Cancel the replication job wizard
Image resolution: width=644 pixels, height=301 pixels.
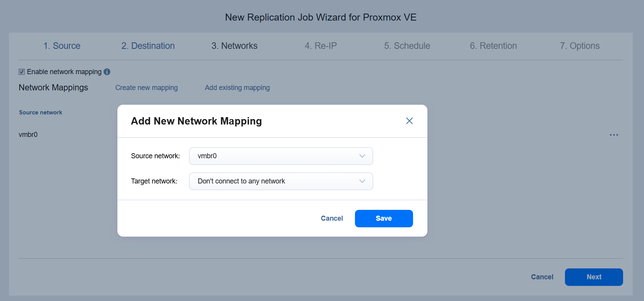(x=542, y=277)
